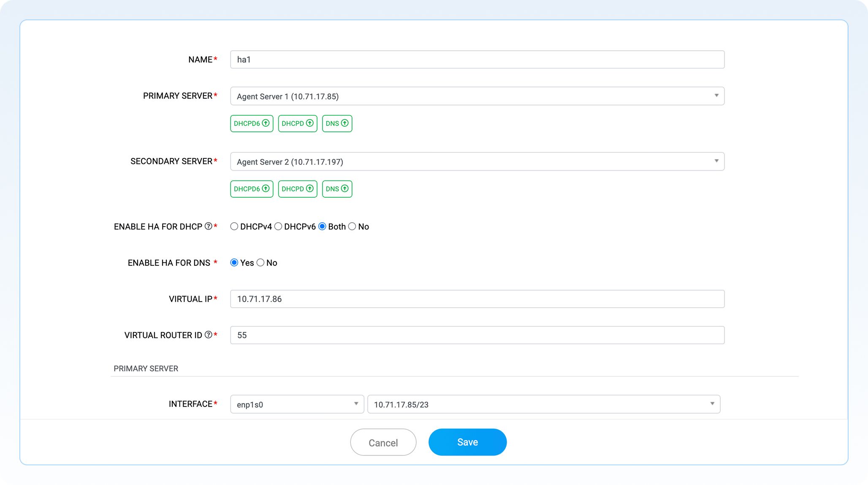868x485 pixels.
Task: Select No for Enable HA for DNS
Action: click(x=260, y=262)
